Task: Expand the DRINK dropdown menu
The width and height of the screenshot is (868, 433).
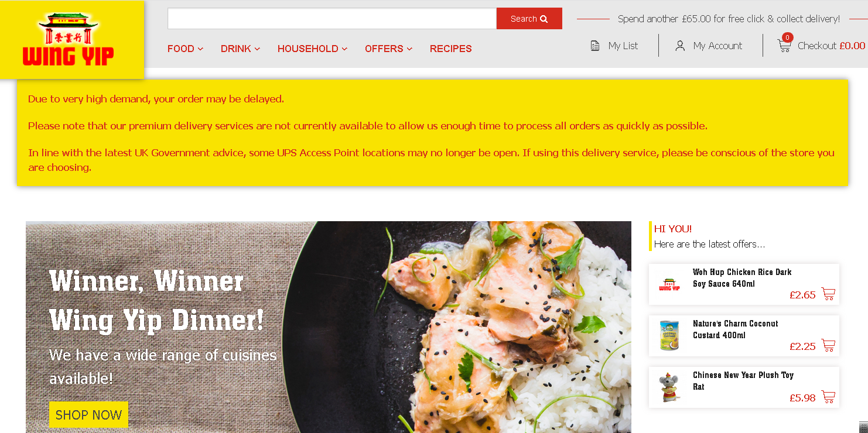Action: tap(240, 49)
